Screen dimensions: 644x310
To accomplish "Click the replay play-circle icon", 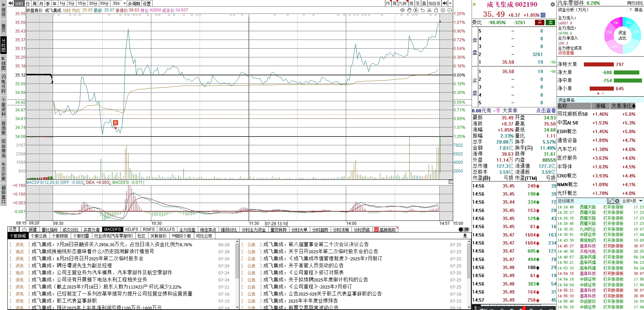I will pyautogui.click(x=416, y=10).
